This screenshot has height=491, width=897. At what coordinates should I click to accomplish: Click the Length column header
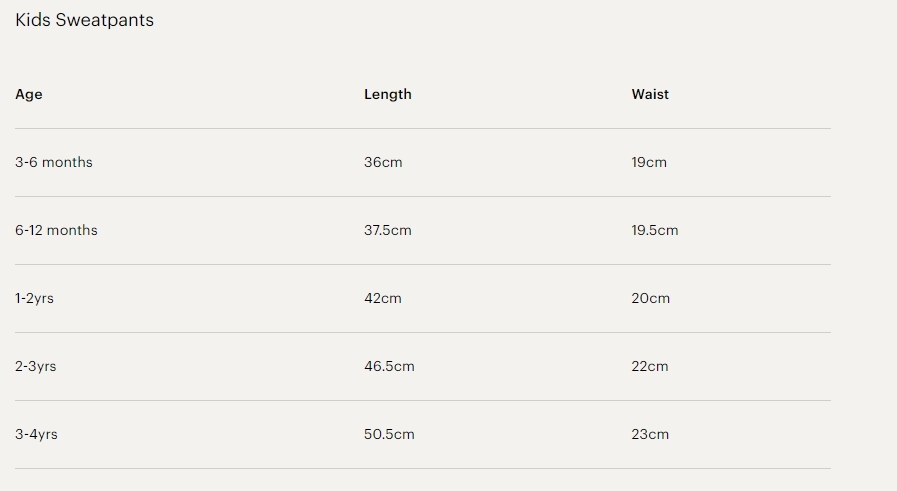click(387, 94)
